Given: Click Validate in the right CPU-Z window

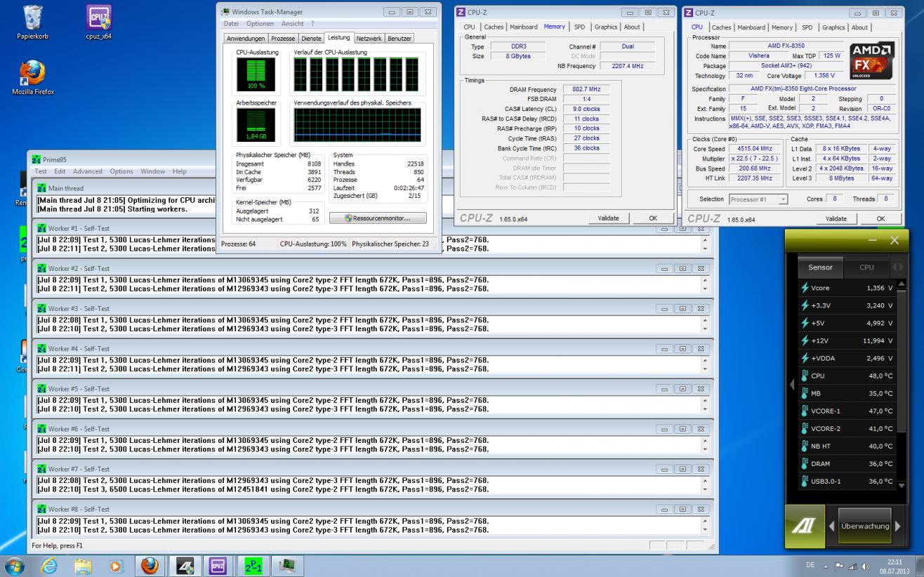Looking at the screenshot, I should (836, 218).
